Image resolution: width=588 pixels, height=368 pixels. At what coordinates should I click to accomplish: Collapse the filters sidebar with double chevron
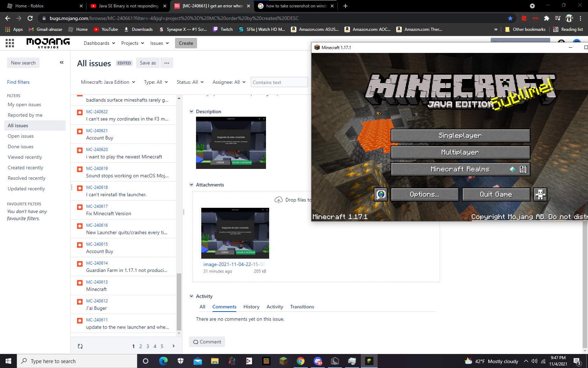(x=62, y=62)
